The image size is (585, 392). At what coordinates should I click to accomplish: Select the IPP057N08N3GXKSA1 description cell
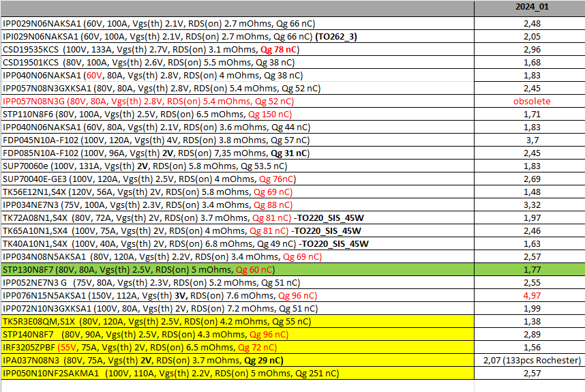click(x=238, y=89)
